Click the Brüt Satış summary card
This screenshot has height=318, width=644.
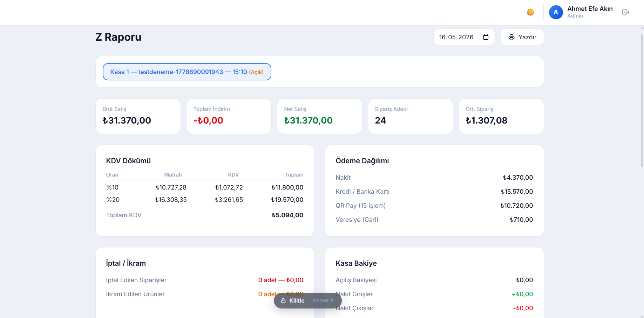[138, 116]
